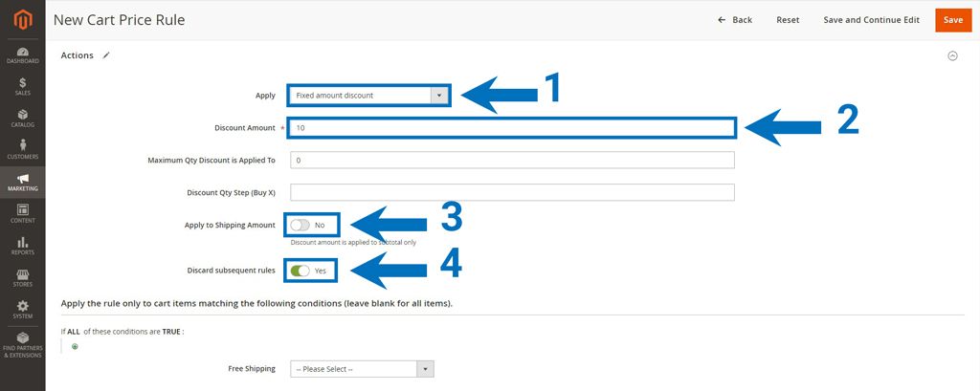The width and height of the screenshot is (980, 391).
Task: Click the Magento logo icon
Action: 23,21
